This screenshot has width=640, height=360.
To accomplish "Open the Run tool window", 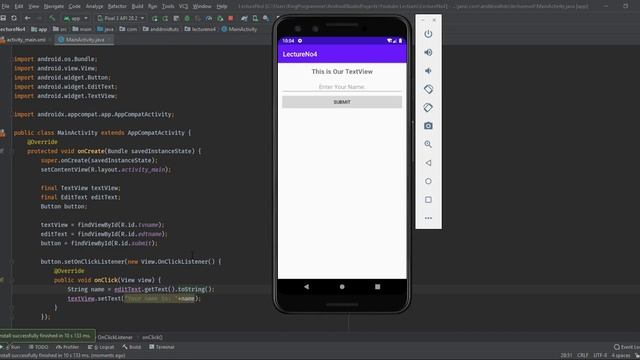I will click(x=12, y=347).
